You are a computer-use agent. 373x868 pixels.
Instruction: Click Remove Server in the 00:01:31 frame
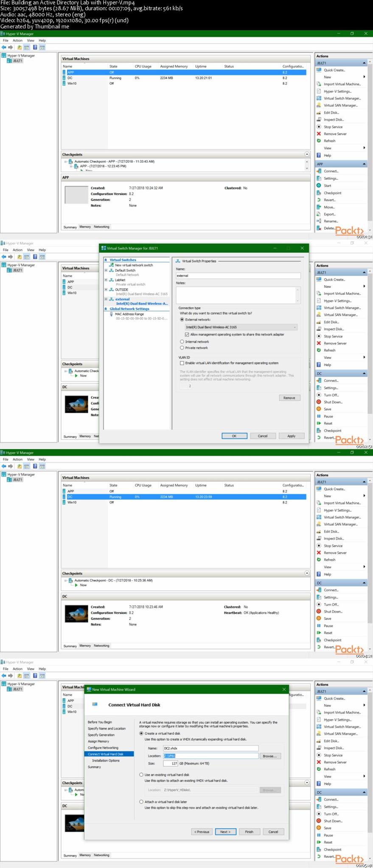click(335, 134)
